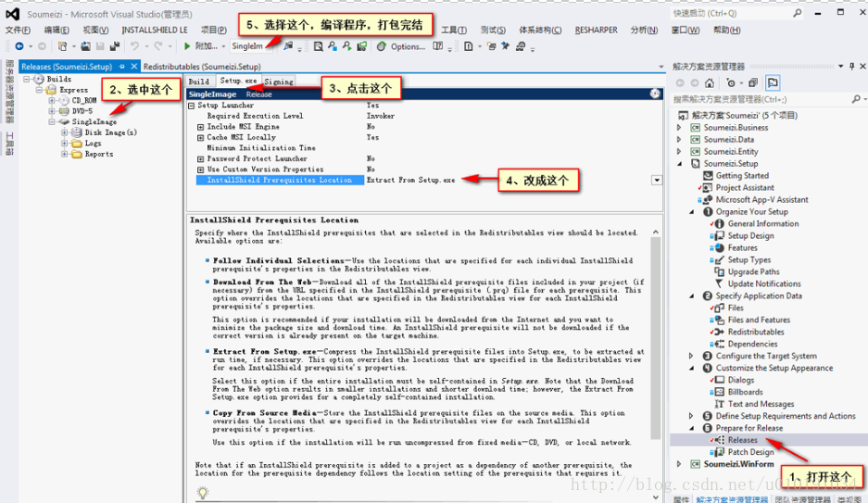Select the DVD-5 build node
The image size is (868, 503).
[x=82, y=110]
